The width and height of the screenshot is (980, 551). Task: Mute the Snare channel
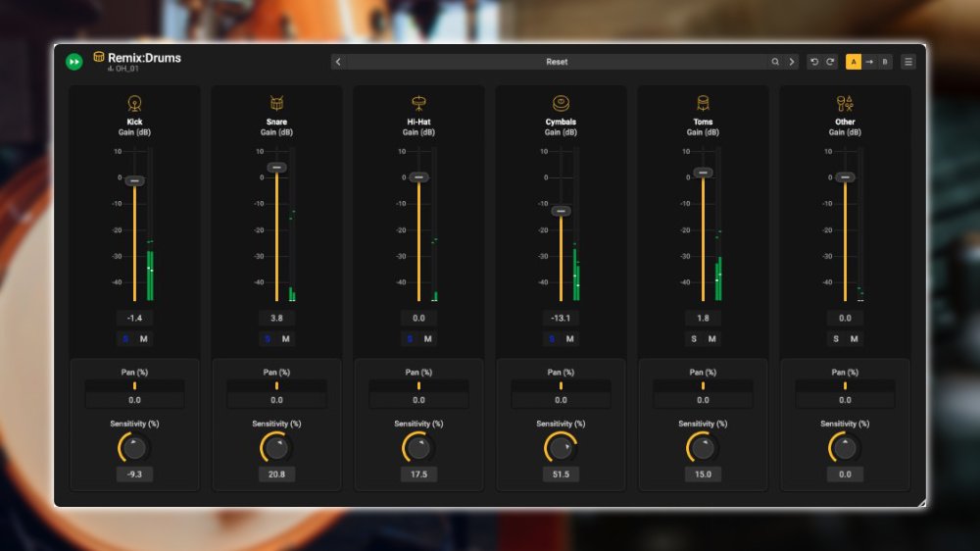285,339
